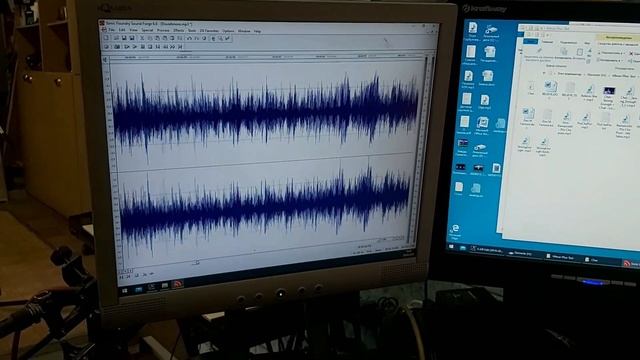
Task: Click the Save icon in Sound Forge toolbar
Action: (x=124, y=38)
